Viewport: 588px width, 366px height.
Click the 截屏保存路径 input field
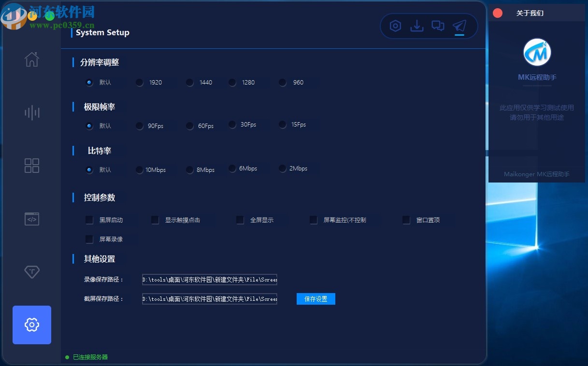point(209,299)
